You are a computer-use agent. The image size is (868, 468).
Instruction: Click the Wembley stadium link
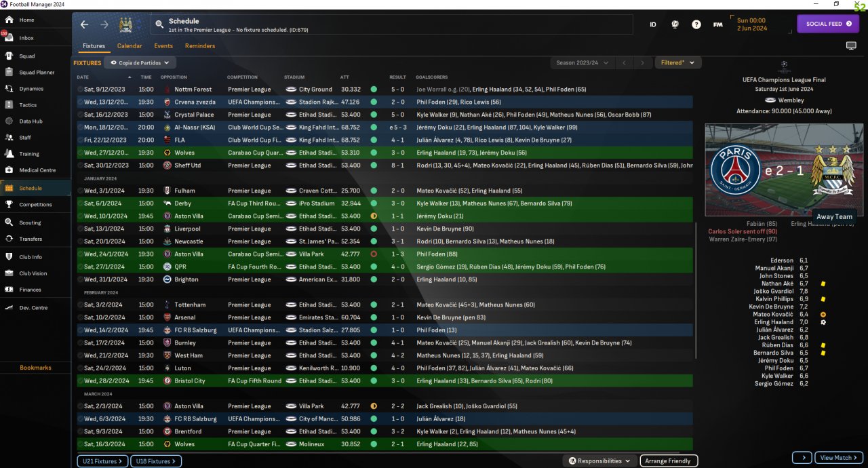pos(791,100)
